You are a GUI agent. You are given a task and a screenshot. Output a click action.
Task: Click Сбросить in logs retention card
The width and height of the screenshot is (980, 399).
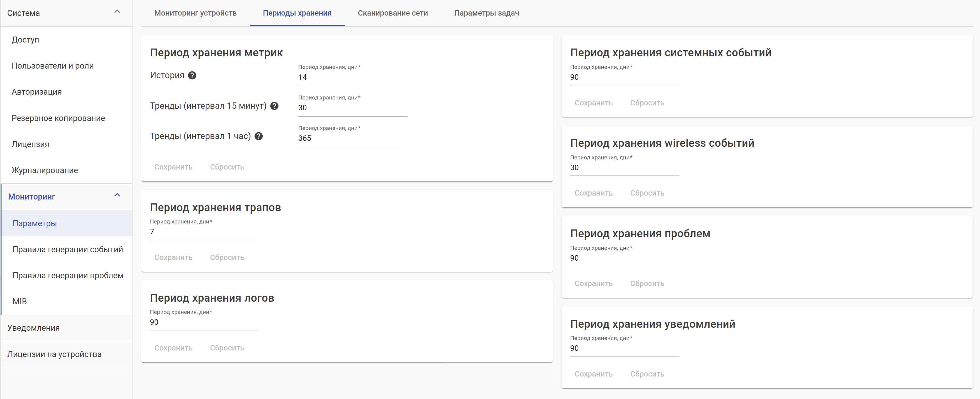(227, 348)
